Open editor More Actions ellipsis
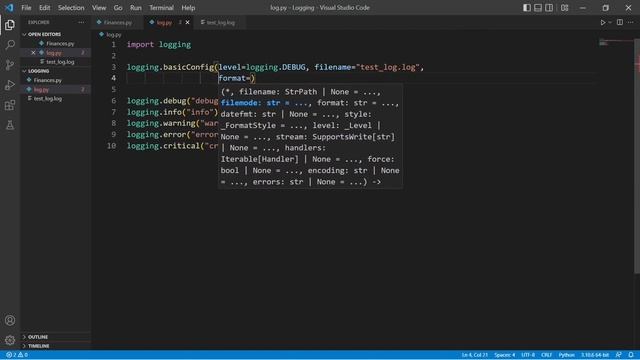 click(x=631, y=22)
